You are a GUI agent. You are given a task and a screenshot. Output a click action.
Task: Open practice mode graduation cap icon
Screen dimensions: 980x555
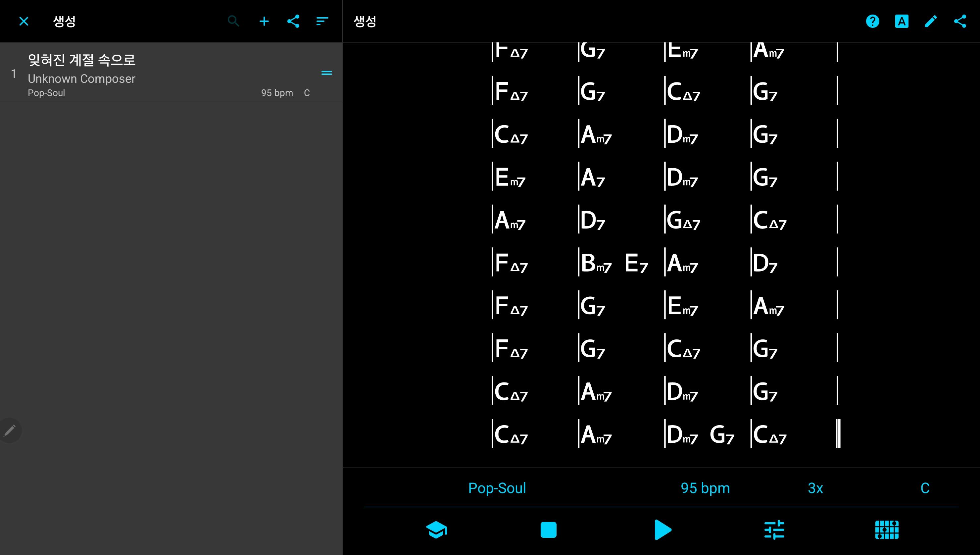[437, 530]
